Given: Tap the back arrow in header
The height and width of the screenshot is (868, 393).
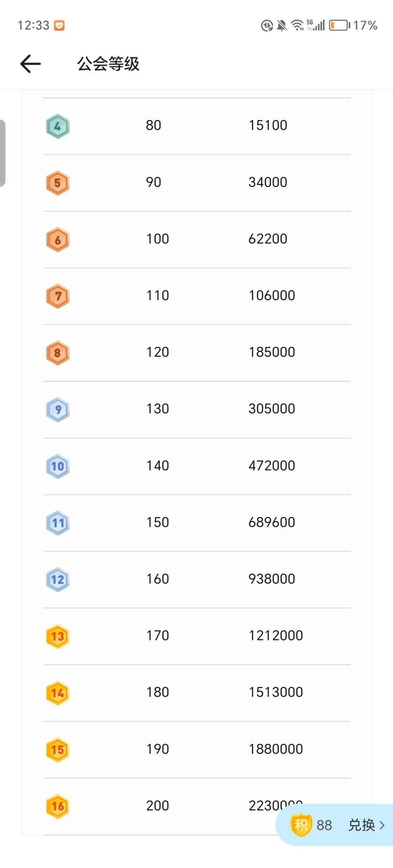Looking at the screenshot, I should coord(31,64).
